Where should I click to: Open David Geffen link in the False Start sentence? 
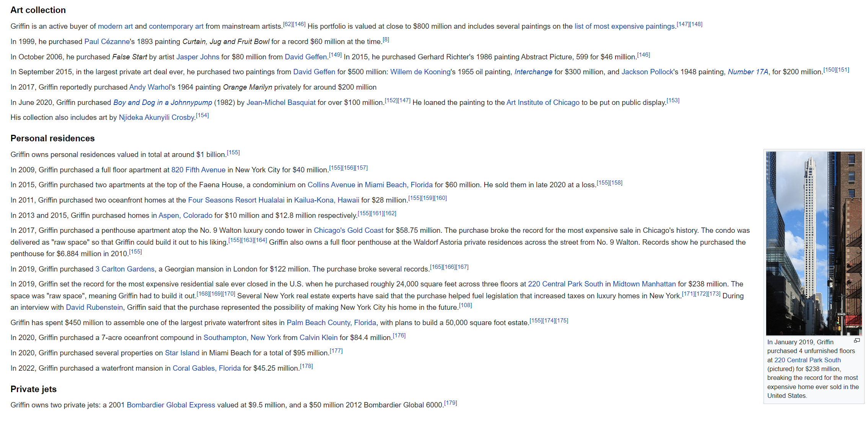click(306, 57)
